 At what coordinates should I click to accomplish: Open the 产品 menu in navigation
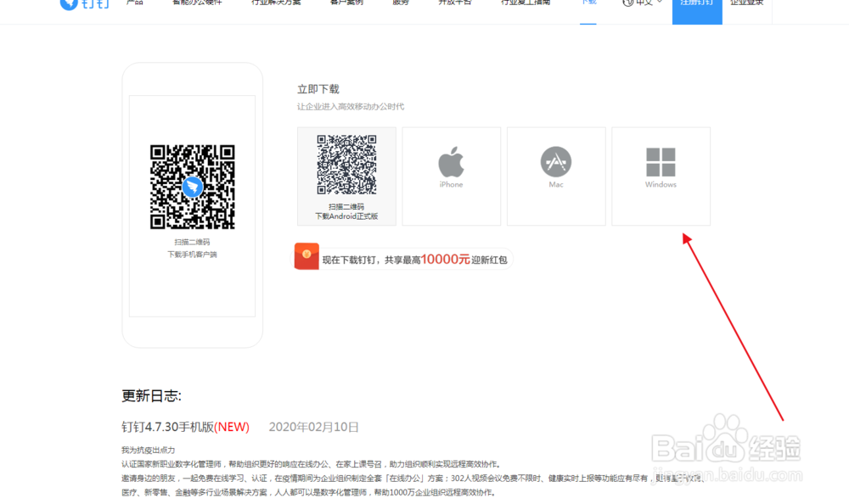pyautogui.click(x=135, y=3)
